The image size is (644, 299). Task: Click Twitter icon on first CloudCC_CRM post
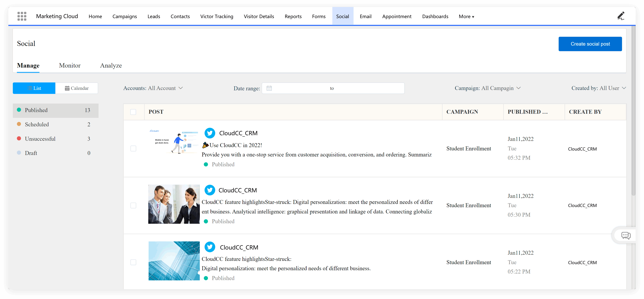(210, 133)
